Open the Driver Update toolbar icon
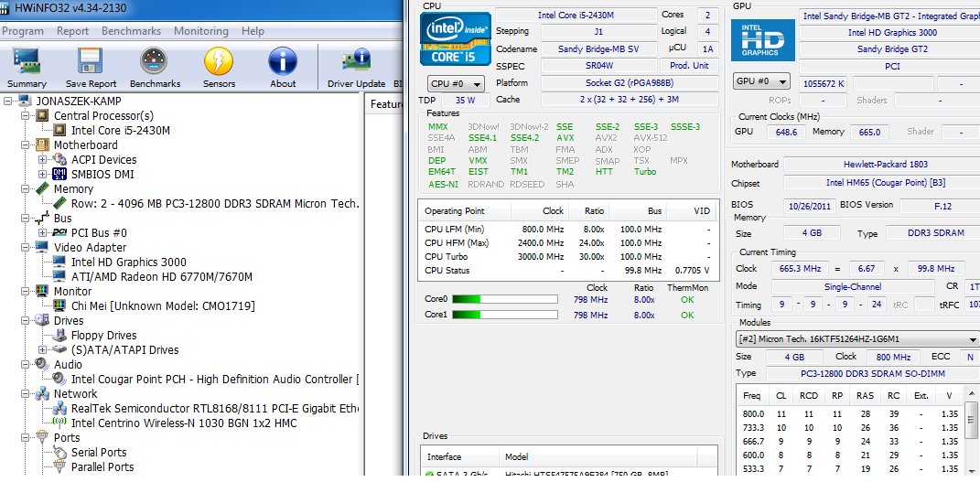 [x=356, y=62]
